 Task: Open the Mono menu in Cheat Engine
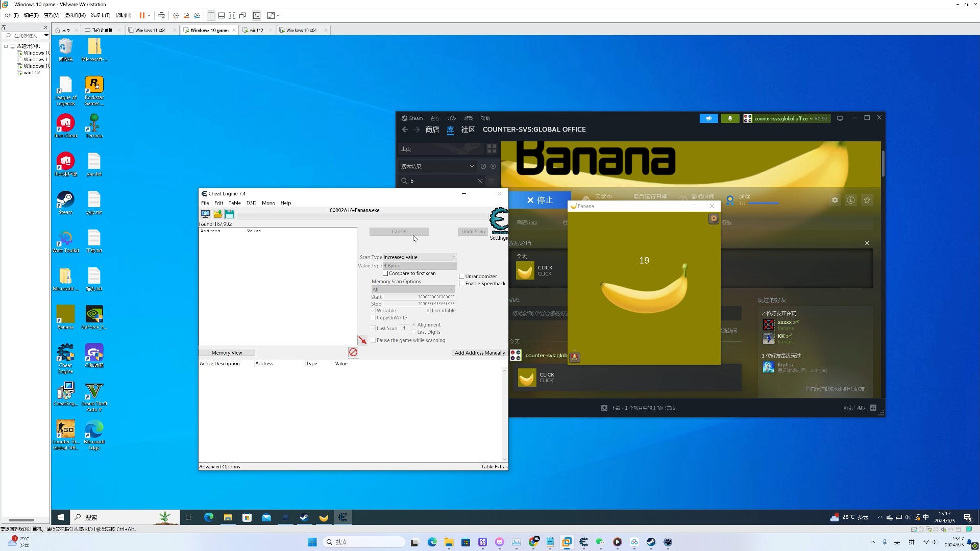tap(268, 203)
